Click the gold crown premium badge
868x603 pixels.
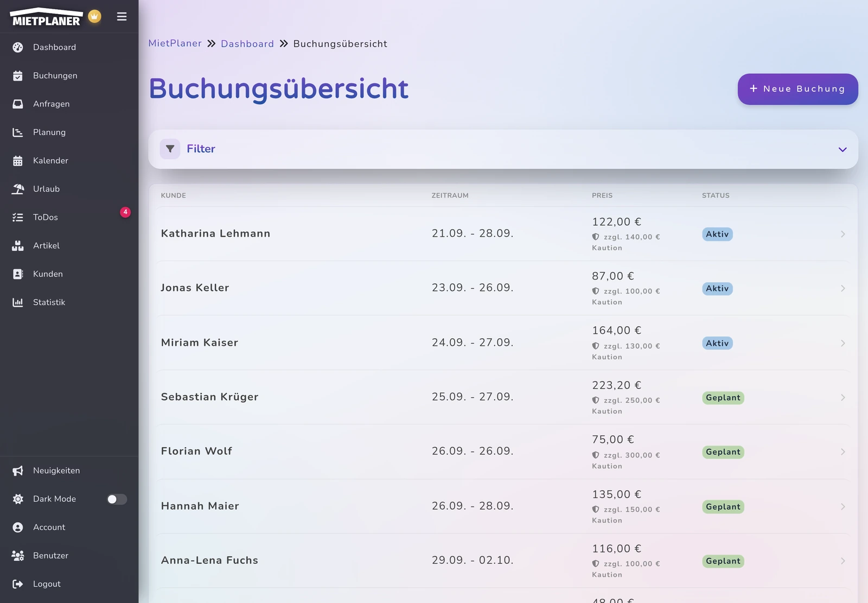tap(94, 16)
